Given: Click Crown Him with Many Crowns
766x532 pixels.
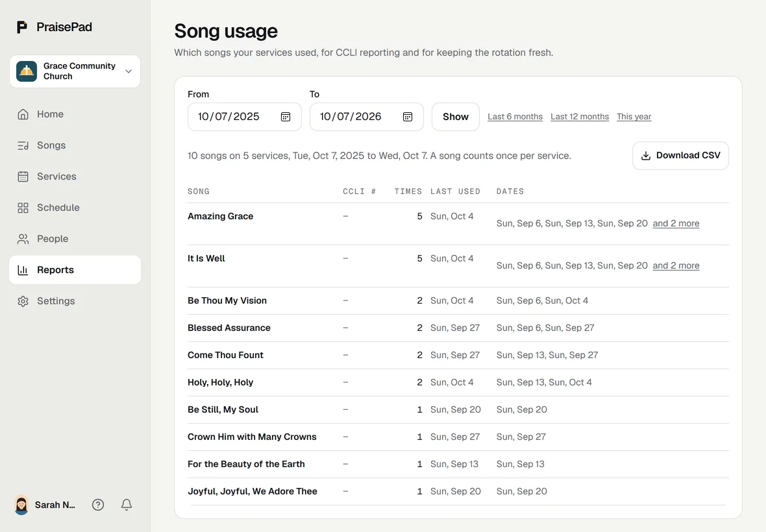Looking at the screenshot, I should pyautogui.click(x=252, y=437).
